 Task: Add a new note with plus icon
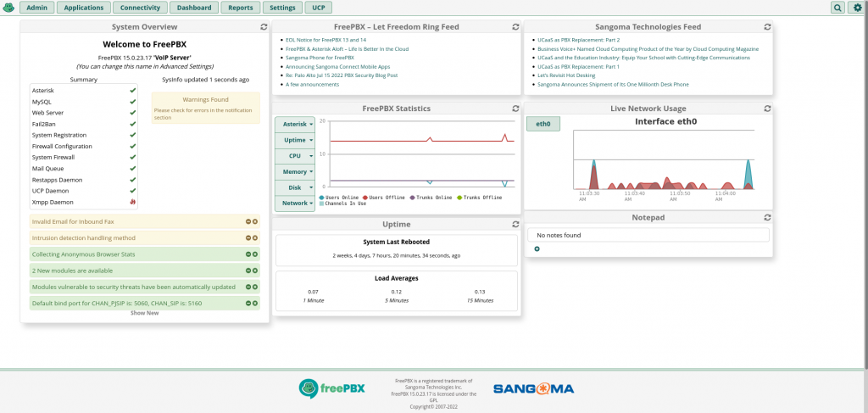(537, 249)
